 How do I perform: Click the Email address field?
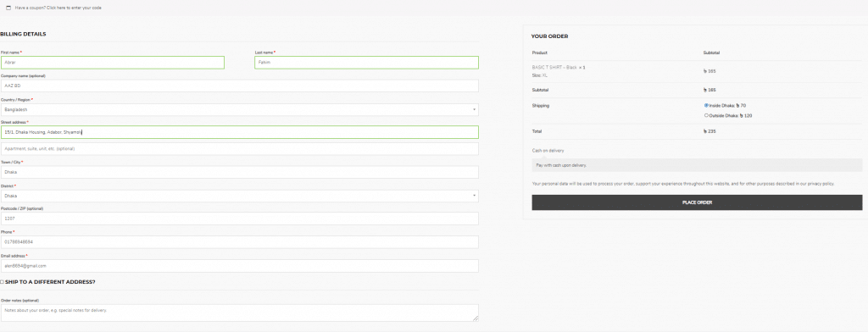pos(240,266)
